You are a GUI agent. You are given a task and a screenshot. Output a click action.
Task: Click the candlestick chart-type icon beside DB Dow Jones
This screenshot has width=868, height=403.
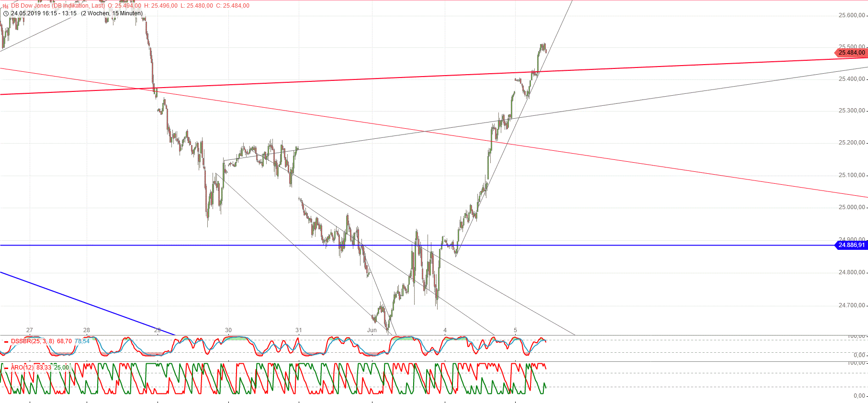6,6
